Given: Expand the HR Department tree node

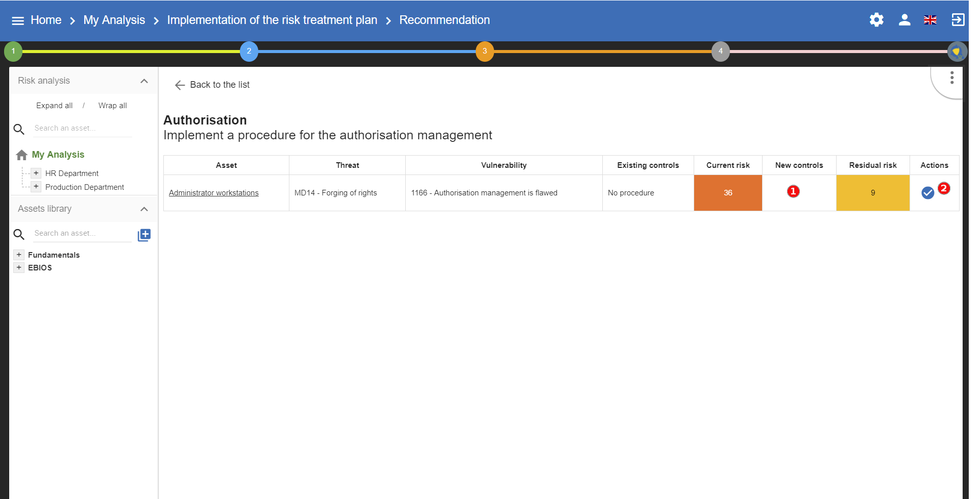Looking at the screenshot, I should coord(36,173).
